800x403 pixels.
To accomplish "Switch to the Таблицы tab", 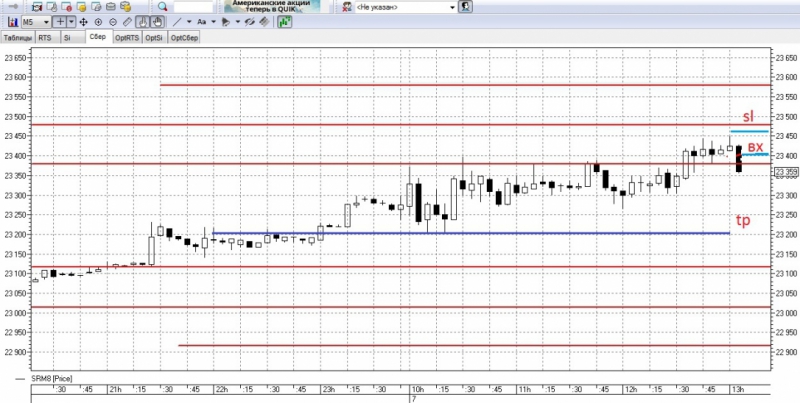I will tap(18, 38).
